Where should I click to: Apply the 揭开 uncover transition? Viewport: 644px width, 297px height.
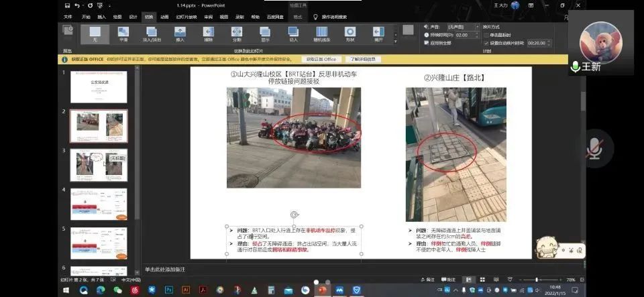pyautogui.click(x=378, y=34)
